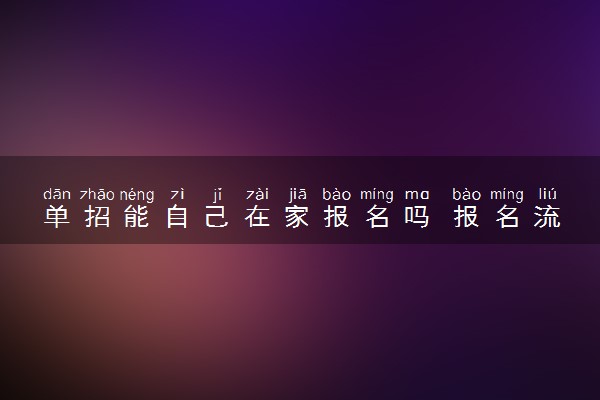Click the character 己
The width and height of the screenshot is (600, 400).
click(217, 217)
